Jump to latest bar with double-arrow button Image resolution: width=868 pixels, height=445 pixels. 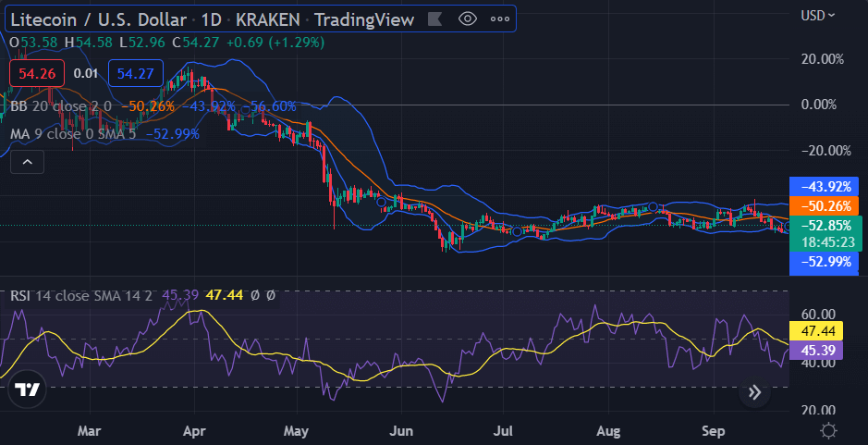coord(754,393)
